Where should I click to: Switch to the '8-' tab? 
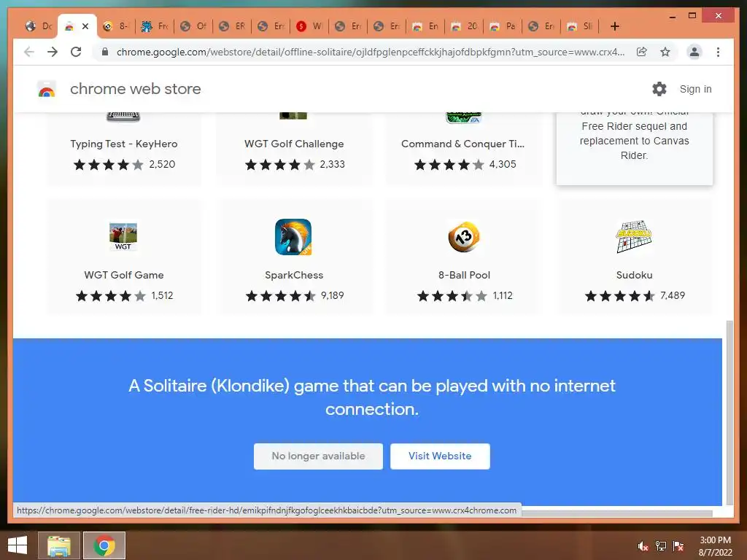116,26
